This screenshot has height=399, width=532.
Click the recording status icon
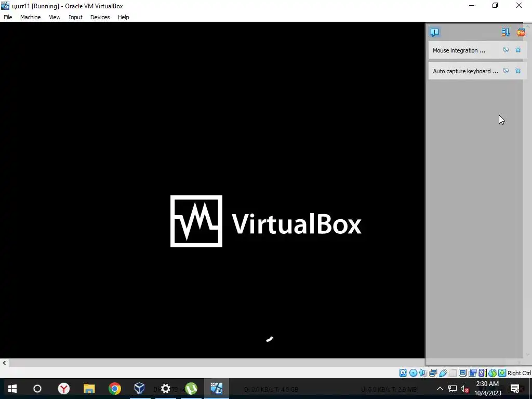472,373
